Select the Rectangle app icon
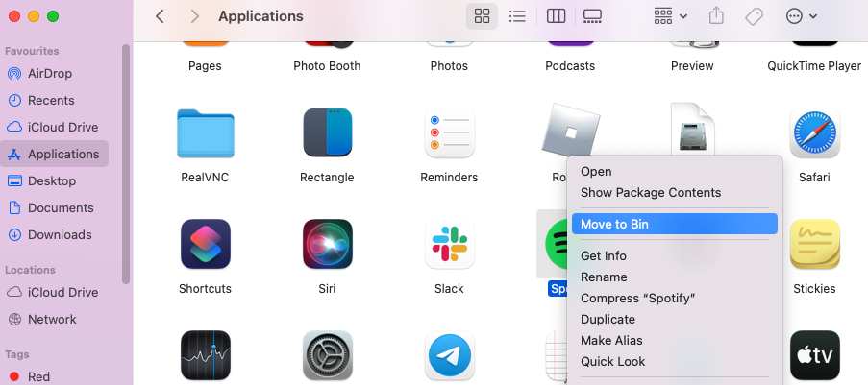 click(x=328, y=132)
